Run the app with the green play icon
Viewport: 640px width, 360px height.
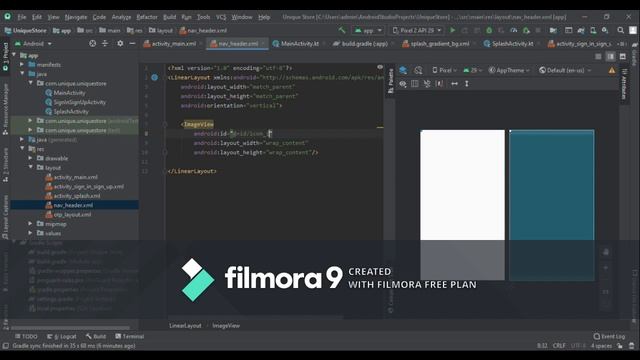click(452, 30)
